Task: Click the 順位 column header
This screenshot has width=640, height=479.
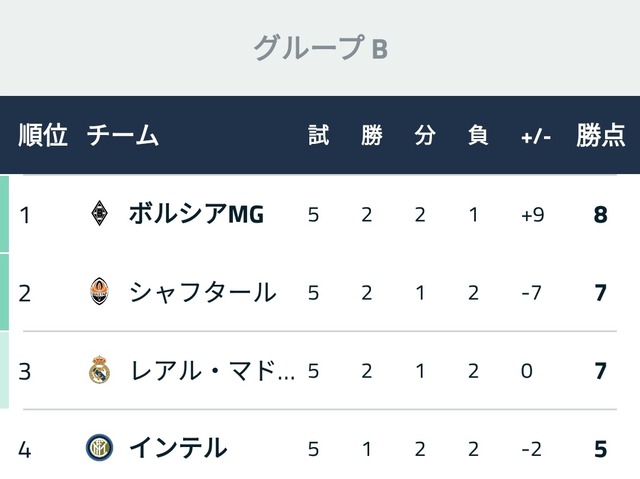Action: point(43,136)
